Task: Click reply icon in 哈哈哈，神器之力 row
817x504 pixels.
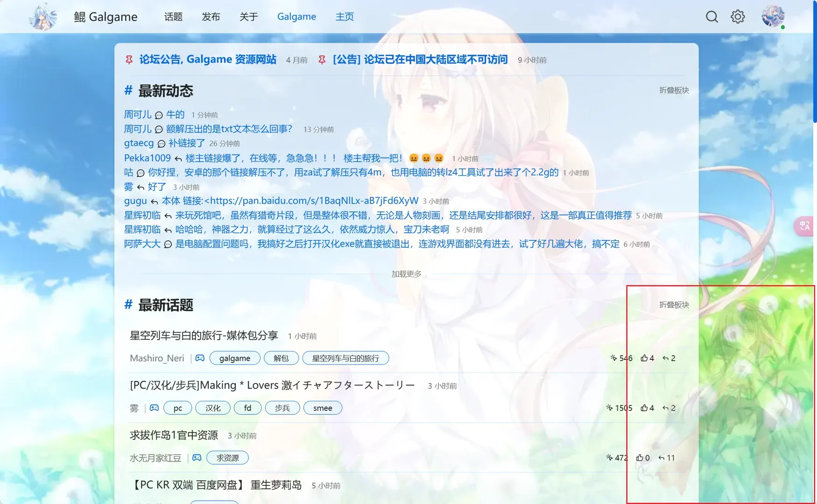Action: point(168,230)
